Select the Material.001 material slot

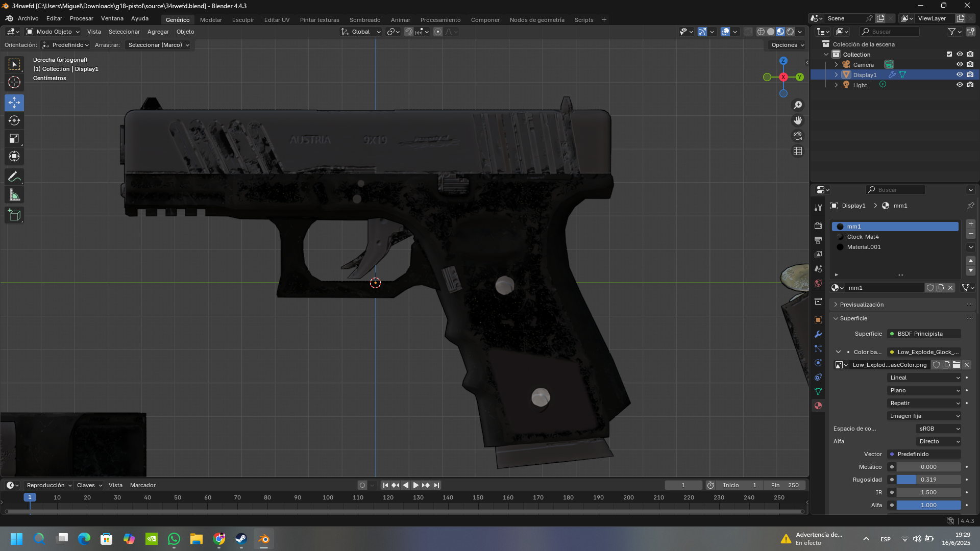coord(895,247)
